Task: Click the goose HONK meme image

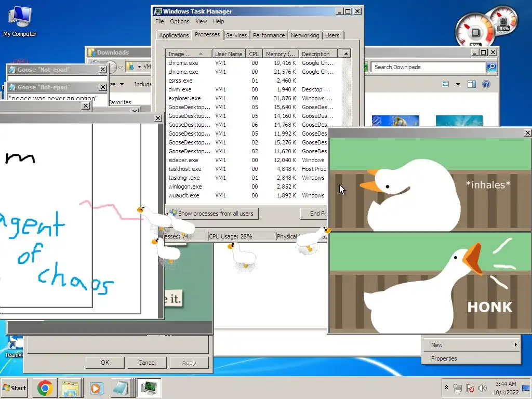Action: click(430, 235)
